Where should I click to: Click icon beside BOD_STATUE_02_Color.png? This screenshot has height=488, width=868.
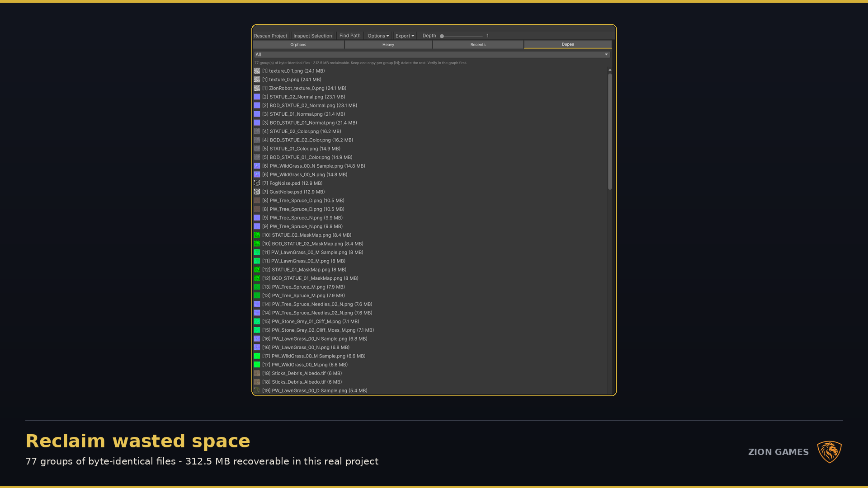[x=257, y=140]
